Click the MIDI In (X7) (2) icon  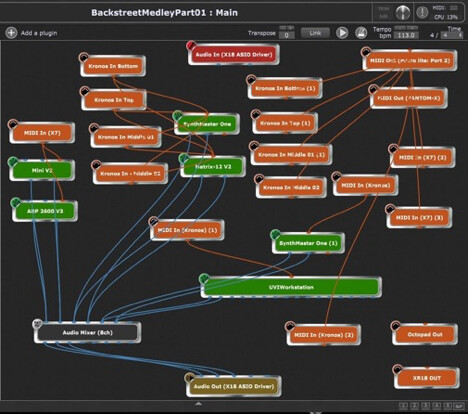(x=393, y=149)
